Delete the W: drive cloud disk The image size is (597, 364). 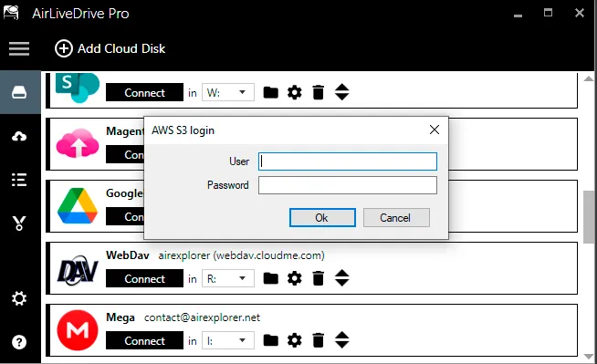click(x=318, y=92)
